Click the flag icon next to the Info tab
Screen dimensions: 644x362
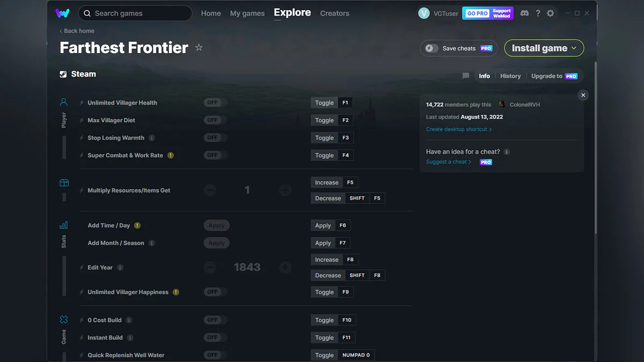point(465,76)
